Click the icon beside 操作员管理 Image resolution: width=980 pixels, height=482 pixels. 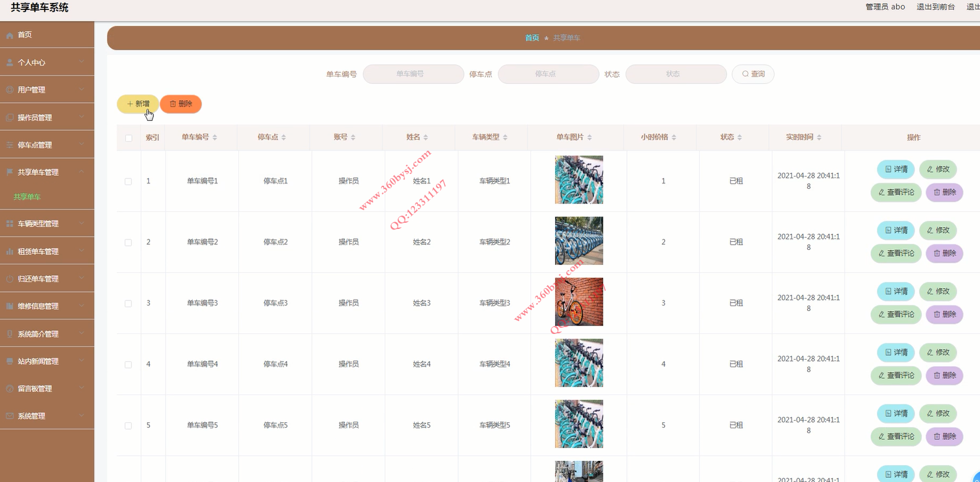pos(10,118)
